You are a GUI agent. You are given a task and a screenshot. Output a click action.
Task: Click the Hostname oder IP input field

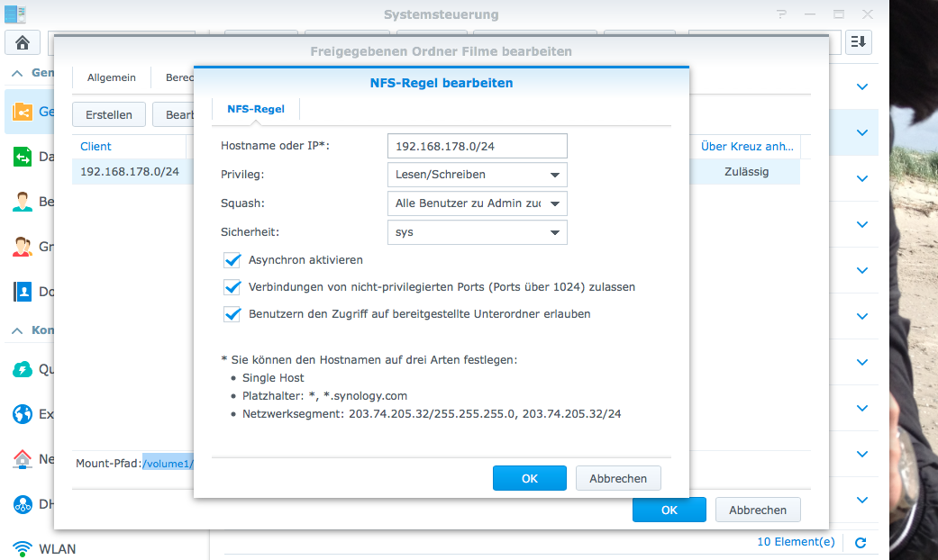click(478, 146)
